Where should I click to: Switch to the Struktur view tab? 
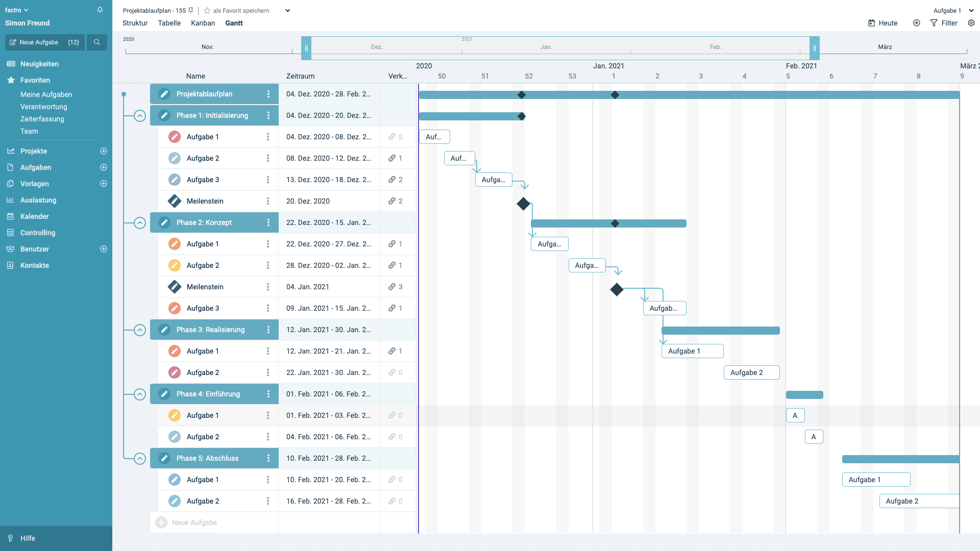point(135,23)
